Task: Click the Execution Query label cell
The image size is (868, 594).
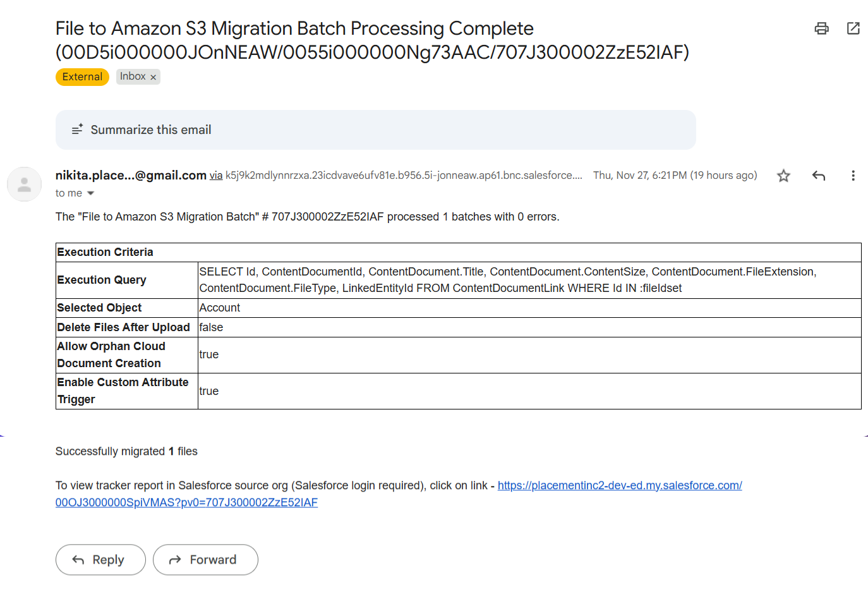Action: point(127,280)
